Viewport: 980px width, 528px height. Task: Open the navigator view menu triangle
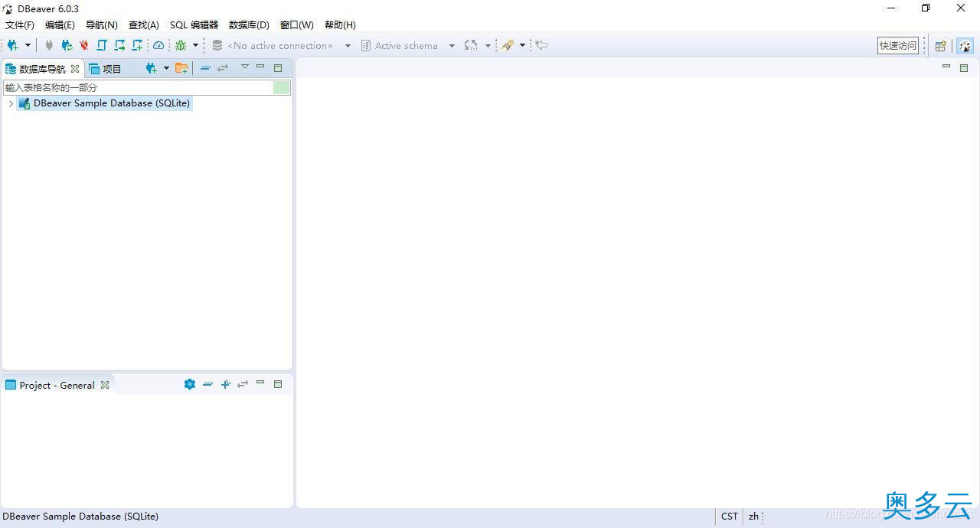[245, 67]
